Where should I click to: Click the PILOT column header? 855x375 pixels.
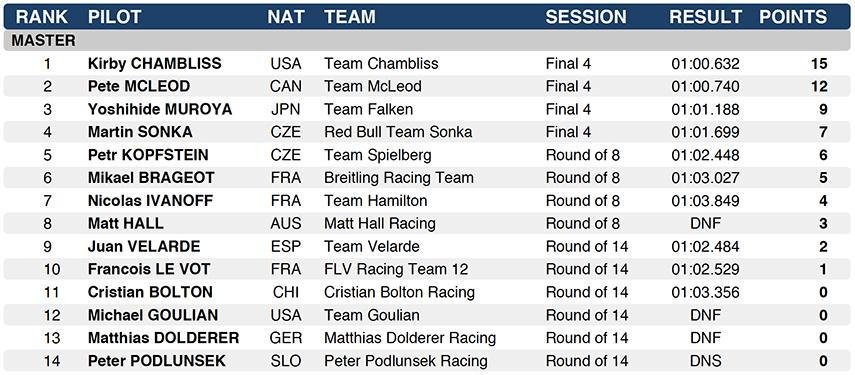115,17
